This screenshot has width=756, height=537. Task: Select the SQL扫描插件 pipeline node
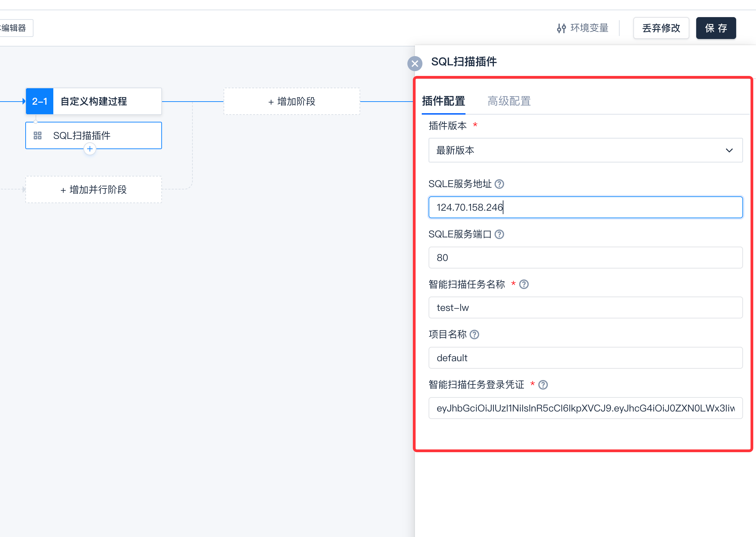click(94, 135)
